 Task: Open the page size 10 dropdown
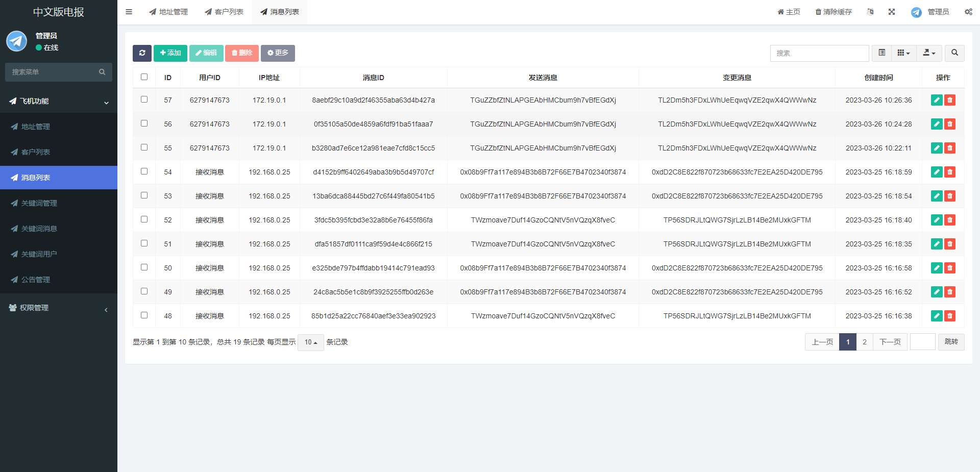pos(311,342)
